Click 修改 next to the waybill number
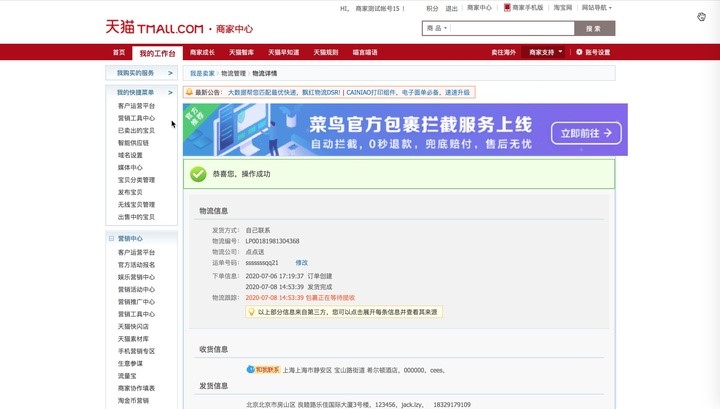720x409 pixels. [x=301, y=263]
